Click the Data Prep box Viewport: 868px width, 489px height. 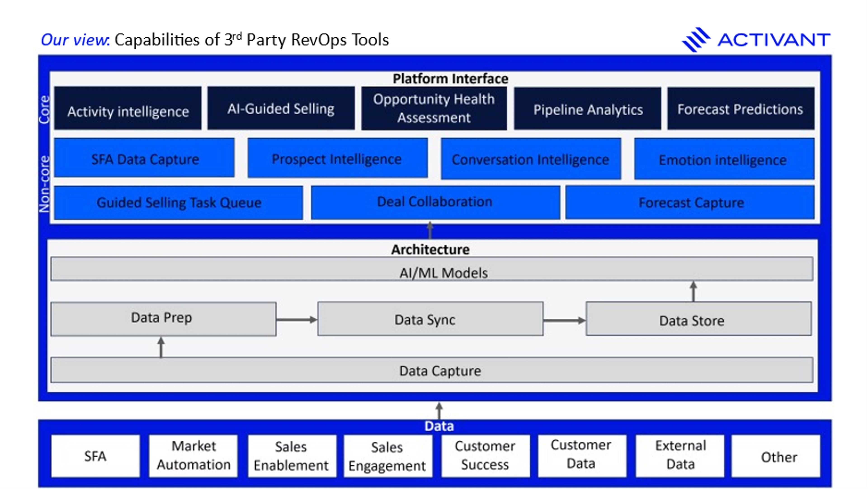(x=163, y=319)
